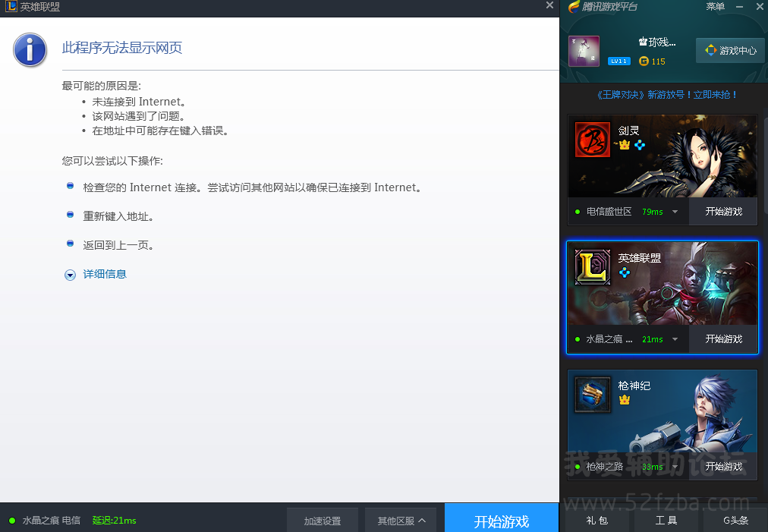Expand 其他区服 region list

click(x=401, y=521)
